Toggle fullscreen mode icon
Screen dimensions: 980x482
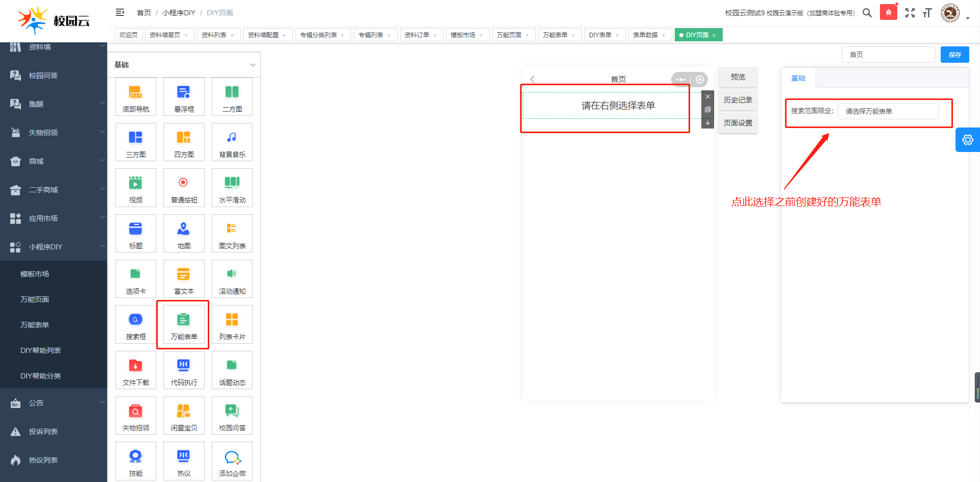tap(910, 13)
